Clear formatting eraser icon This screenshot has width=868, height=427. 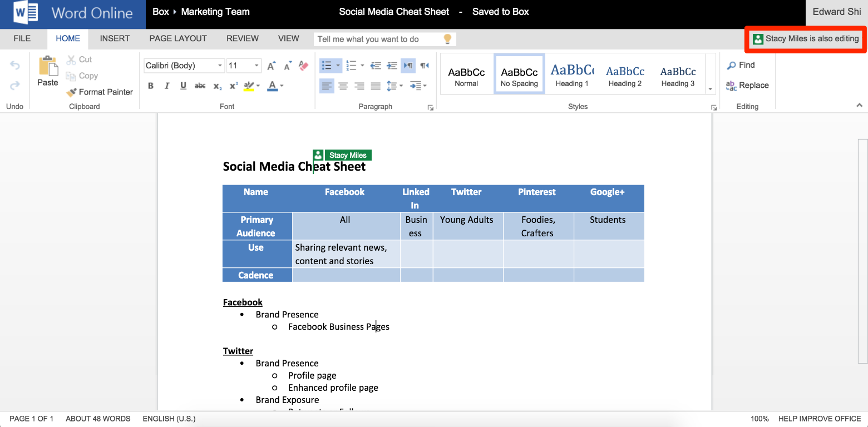(303, 66)
